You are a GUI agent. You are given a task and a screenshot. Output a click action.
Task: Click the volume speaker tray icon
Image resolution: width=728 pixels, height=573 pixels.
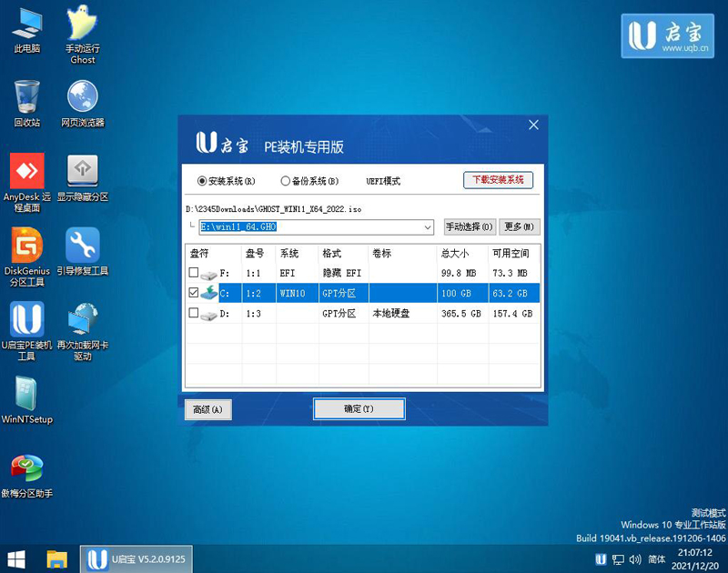[x=635, y=559]
